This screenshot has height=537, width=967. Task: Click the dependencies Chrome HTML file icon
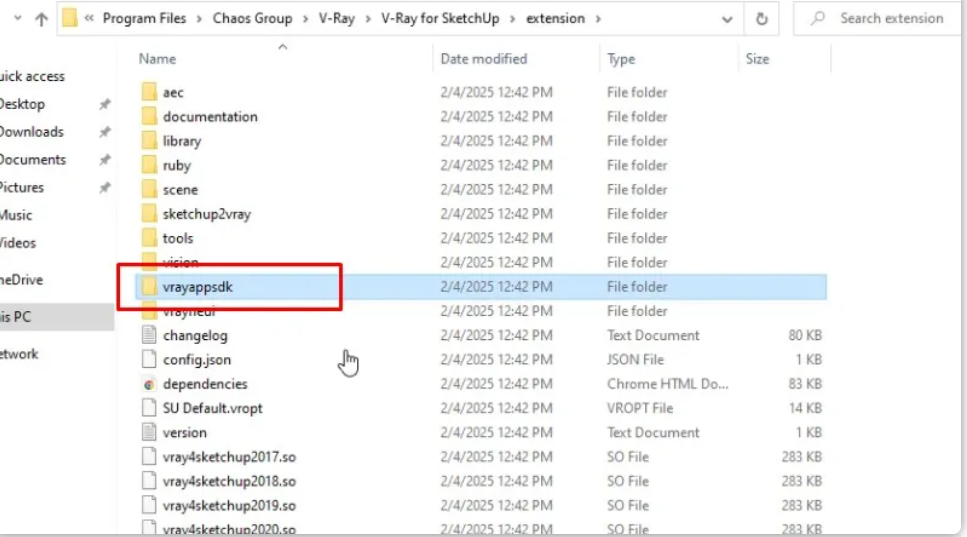tap(148, 384)
